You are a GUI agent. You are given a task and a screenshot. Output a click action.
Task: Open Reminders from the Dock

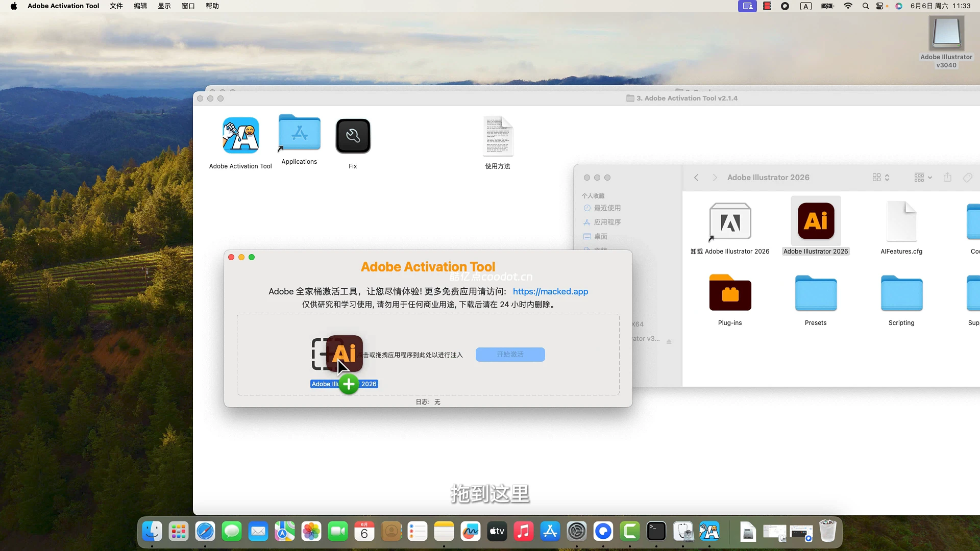(418, 532)
